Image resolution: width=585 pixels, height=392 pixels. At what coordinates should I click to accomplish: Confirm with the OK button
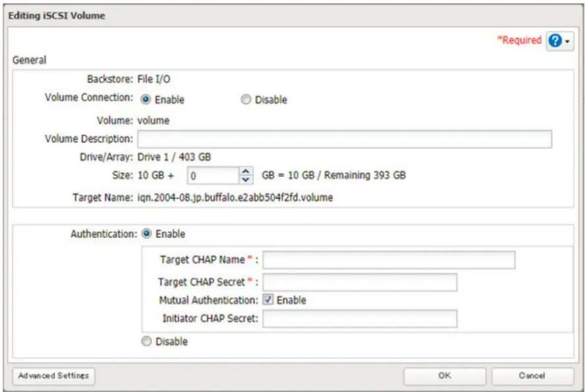coord(445,376)
